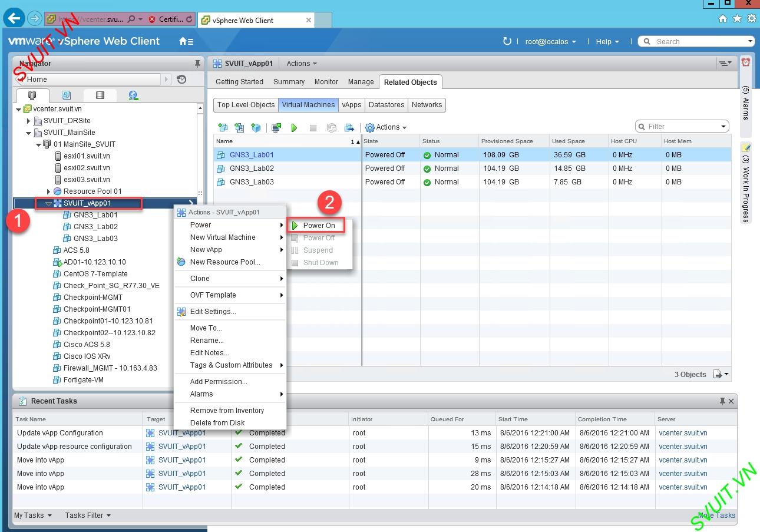The width and height of the screenshot is (760, 532).
Task: Select Fortigate-VM in the navigator tree
Action: pyautogui.click(x=83, y=380)
